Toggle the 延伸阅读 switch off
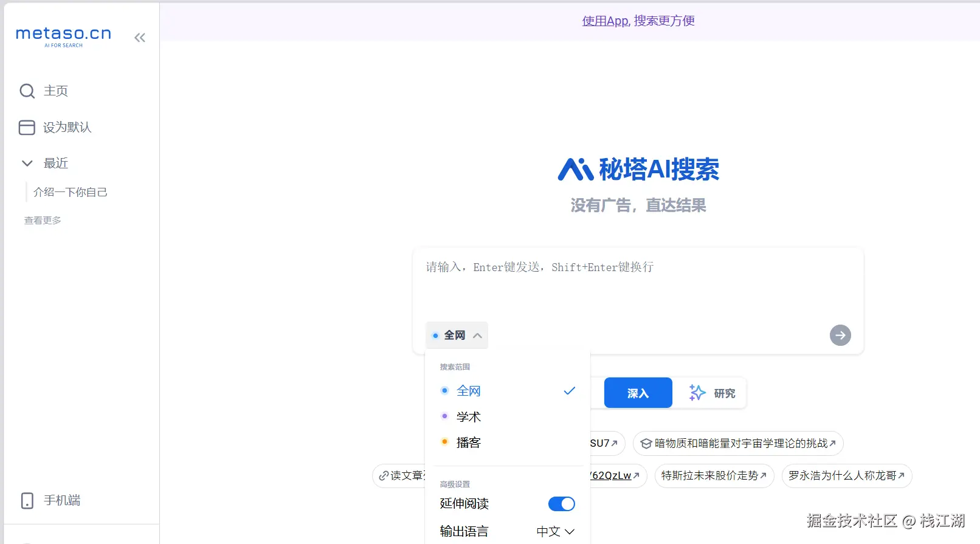This screenshot has width=980, height=544. (562, 504)
